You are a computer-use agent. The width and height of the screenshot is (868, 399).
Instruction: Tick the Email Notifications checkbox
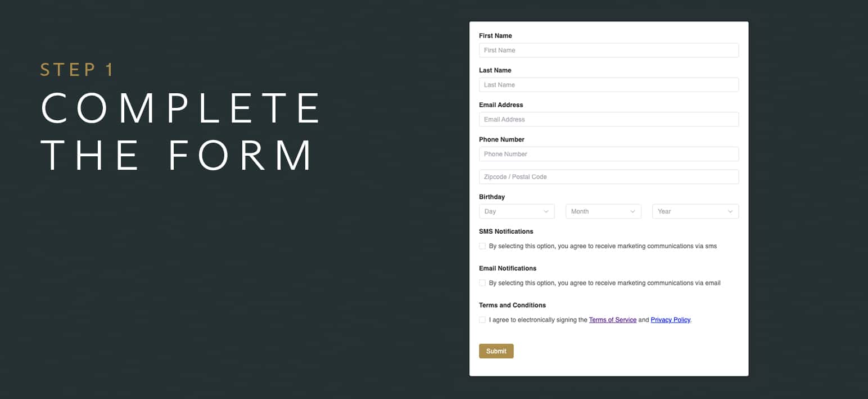[482, 283]
